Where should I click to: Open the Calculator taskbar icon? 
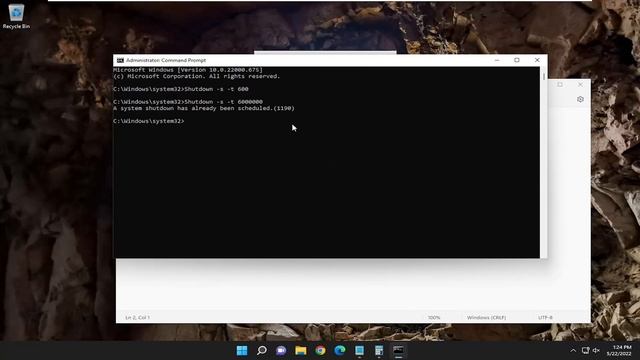(379, 351)
